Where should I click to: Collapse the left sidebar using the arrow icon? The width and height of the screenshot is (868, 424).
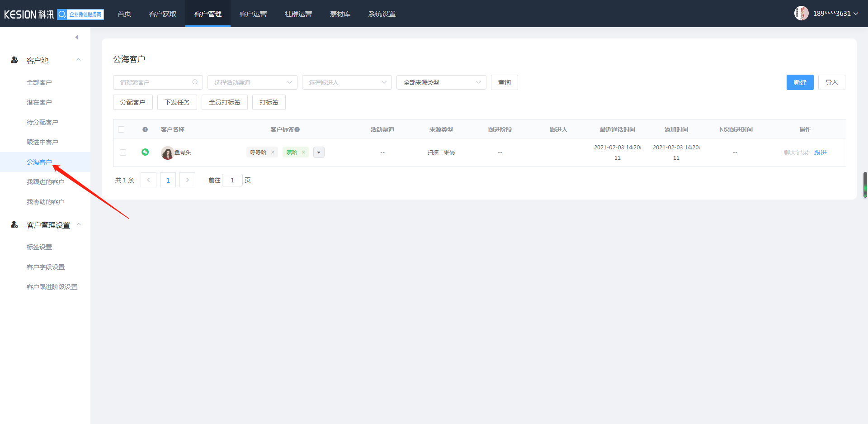tap(77, 37)
